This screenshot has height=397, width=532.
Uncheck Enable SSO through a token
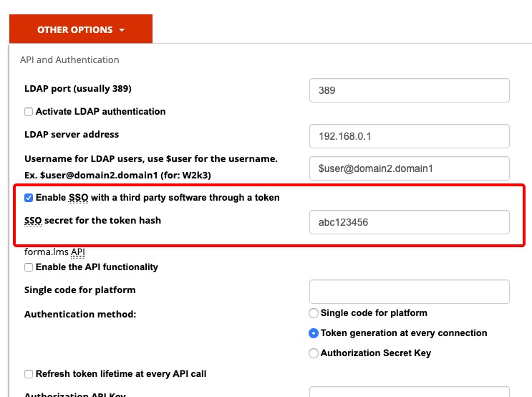click(x=29, y=198)
